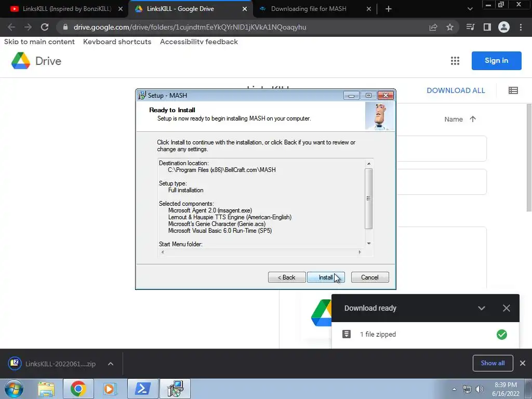The height and width of the screenshot is (399, 532).
Task: Open the media player taskbar icon
Action: [110, 389]
